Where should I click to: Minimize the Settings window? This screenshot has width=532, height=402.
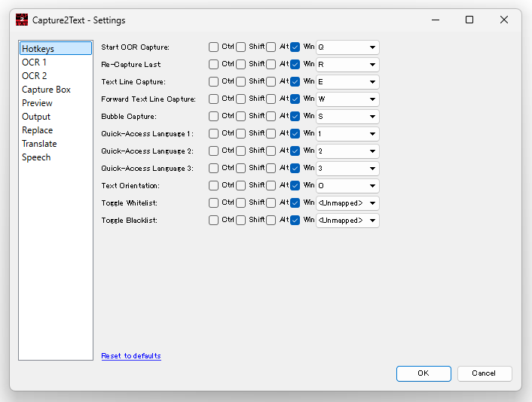tap(436, 20)
